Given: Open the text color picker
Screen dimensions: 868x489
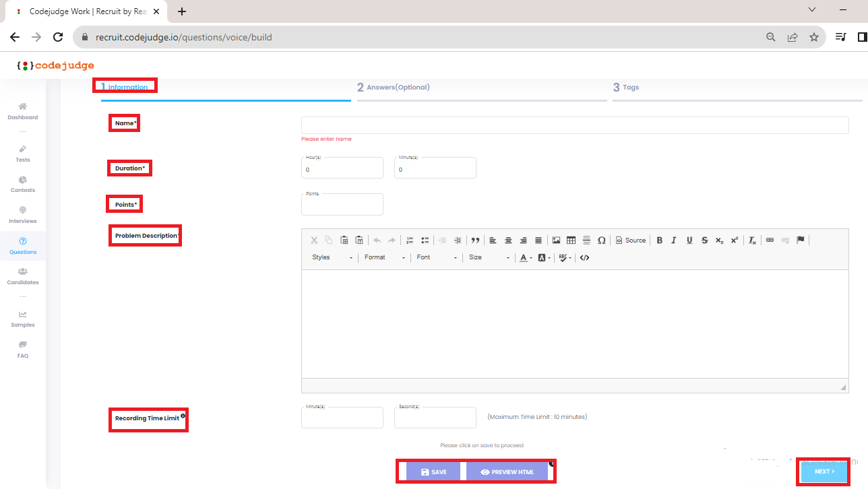Looking at the screenshot, I should 526,257.
